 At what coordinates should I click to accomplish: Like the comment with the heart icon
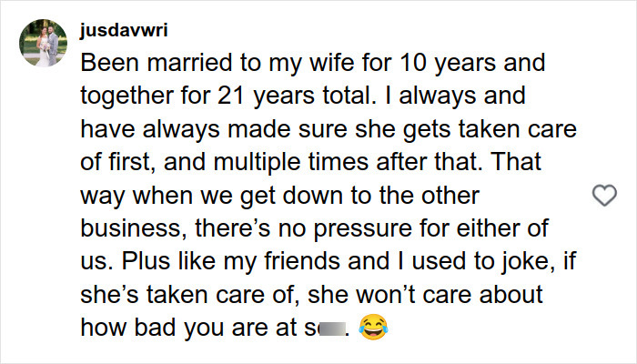pos(603,196)
